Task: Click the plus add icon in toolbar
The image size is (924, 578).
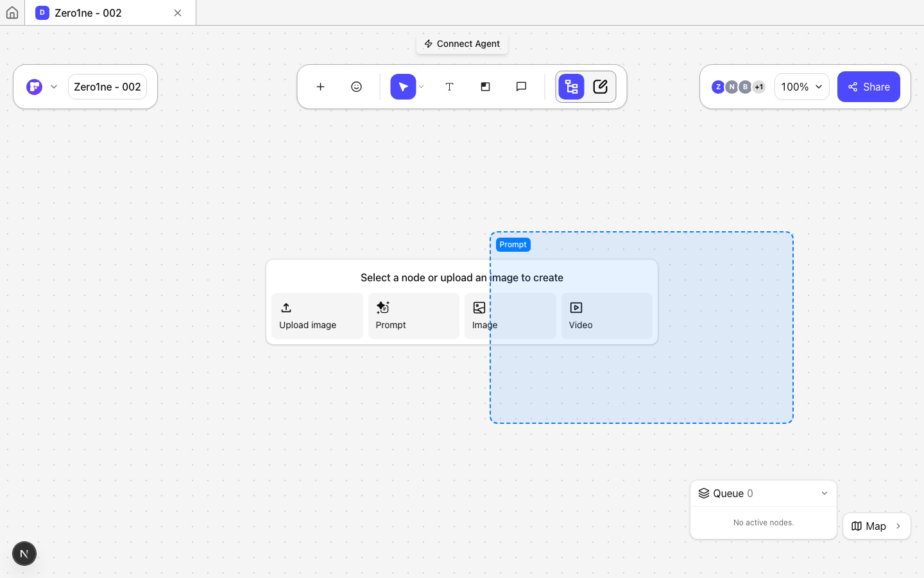Action: point(320,87)
